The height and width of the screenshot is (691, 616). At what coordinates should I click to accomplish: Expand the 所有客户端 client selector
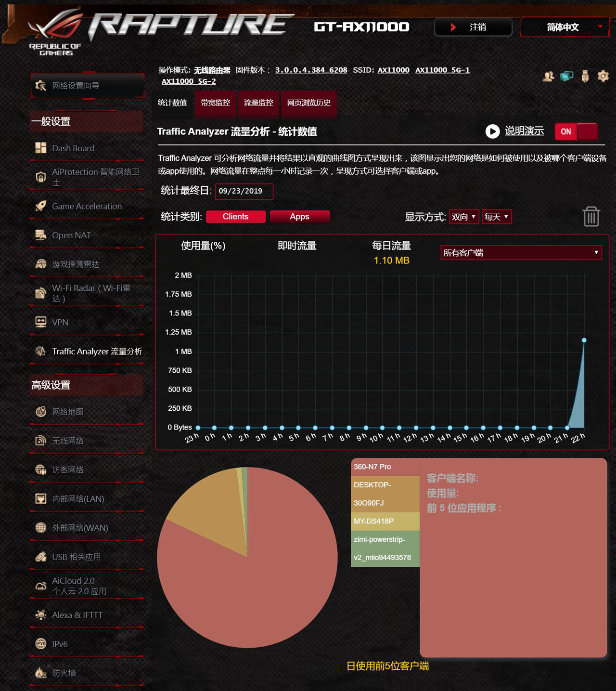[521, 253]
